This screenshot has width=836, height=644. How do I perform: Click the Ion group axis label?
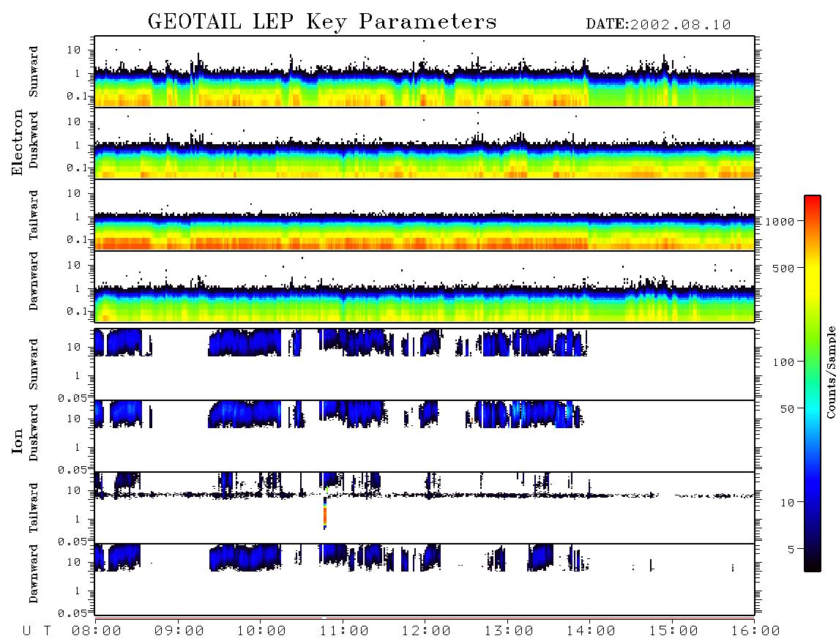(x=18, y=441)
